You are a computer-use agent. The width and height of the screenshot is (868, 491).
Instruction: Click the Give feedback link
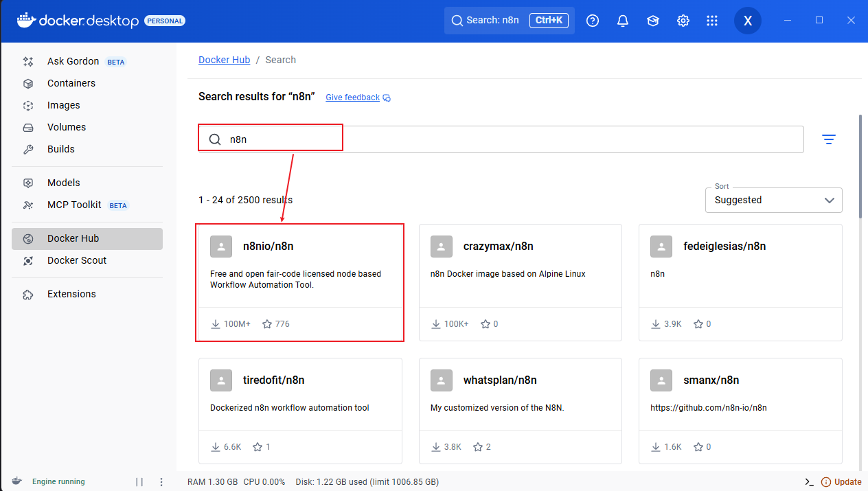pos(352,98)
